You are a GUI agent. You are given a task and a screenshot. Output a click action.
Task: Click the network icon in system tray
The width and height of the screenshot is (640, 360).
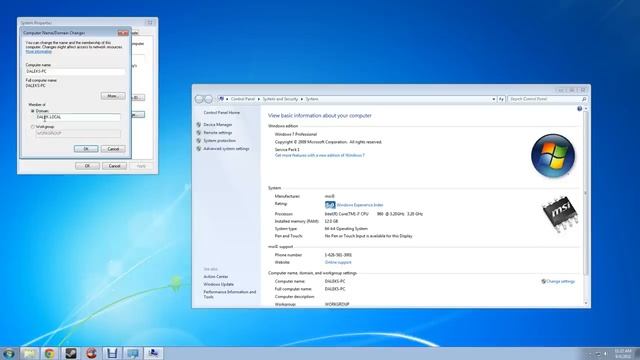point(598,354)
